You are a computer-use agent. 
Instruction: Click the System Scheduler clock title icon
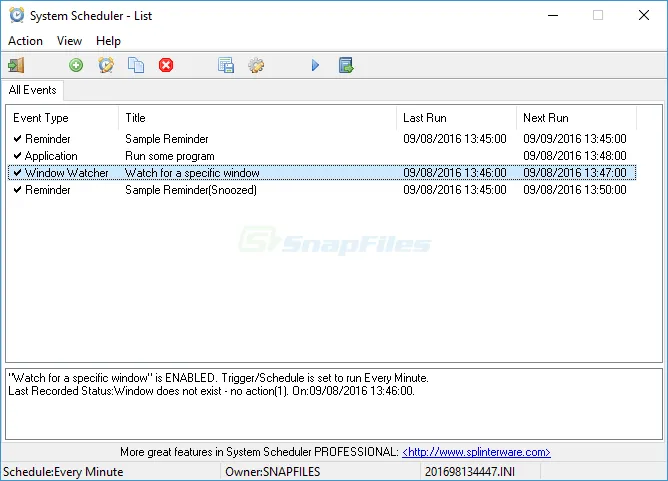tap(17, 15)
